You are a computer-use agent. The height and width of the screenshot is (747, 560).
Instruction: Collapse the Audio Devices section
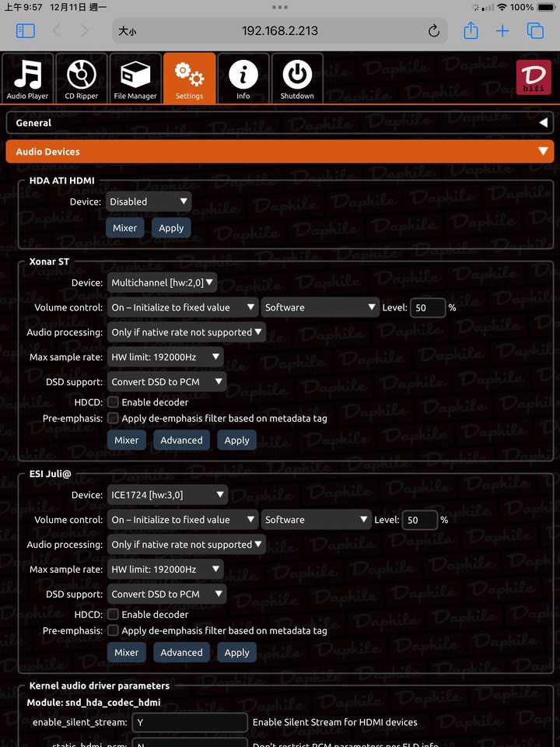coord(280,152)
